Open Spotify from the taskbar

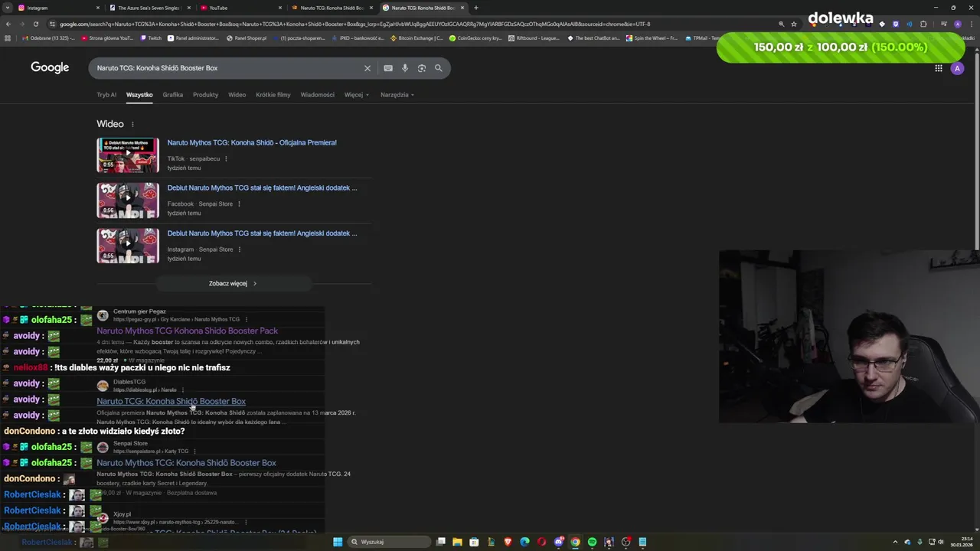(x=592, y=542)
